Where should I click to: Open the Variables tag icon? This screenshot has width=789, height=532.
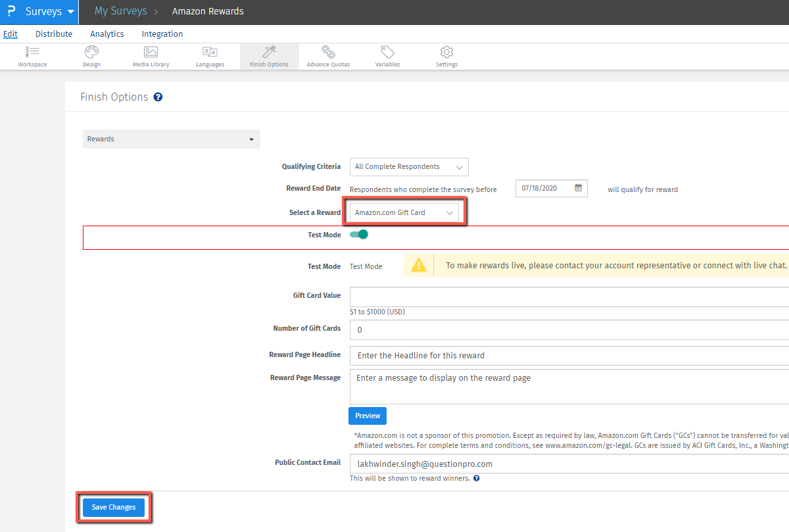(x=387, y=52)
